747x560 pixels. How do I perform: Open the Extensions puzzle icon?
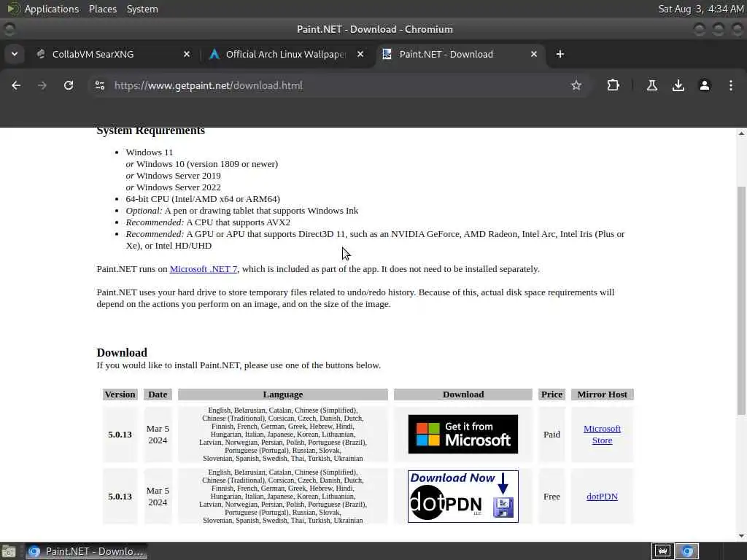coord(613,85)
